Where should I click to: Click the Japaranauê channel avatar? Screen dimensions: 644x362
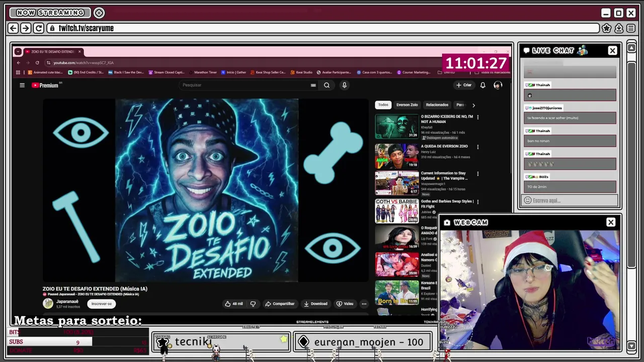pos(48,303)
